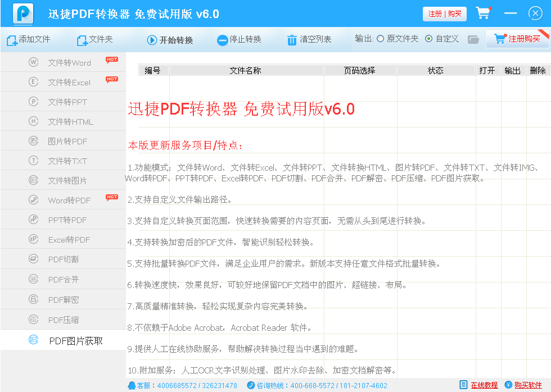Click the 注册|购买 button in title bar

coord(445,14)
